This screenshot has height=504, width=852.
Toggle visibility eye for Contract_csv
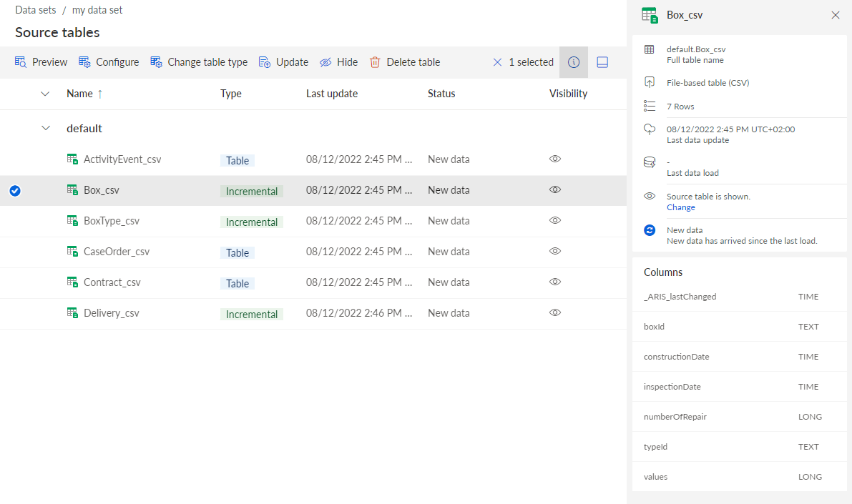click(x=555, y=282)
